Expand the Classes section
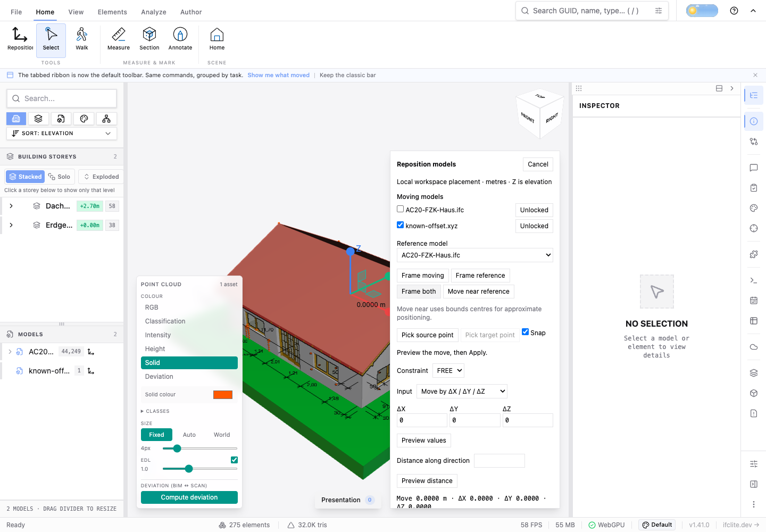The image size is (766, 532). [155, 411]
